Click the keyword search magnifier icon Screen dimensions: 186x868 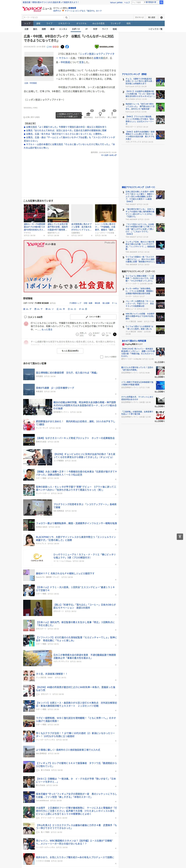(x=66, y=18)
